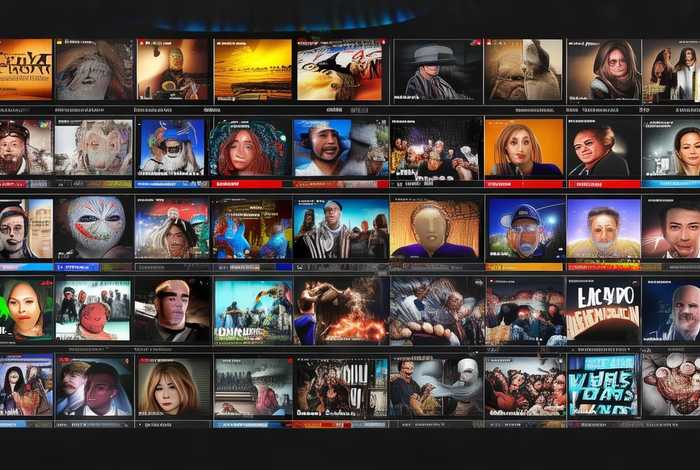Select the neon teal text thumbnail
The image size is (700, 470).
tap(602, 387)
